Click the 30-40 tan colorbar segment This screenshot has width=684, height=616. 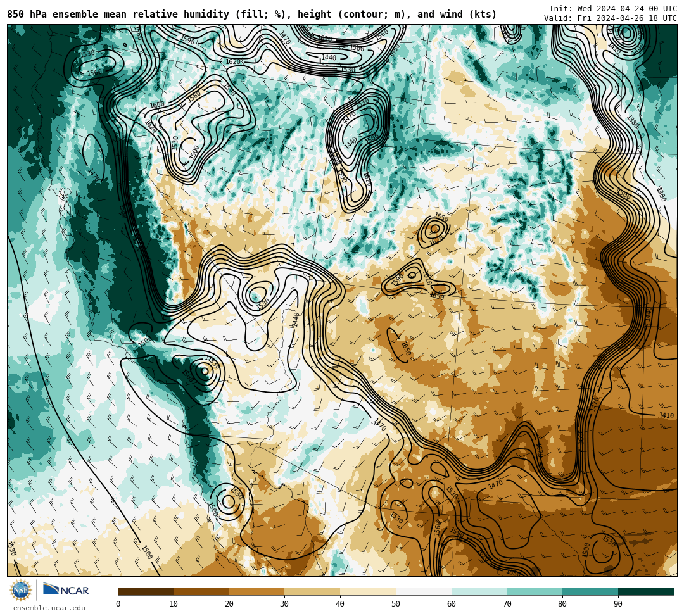point(312,591)
